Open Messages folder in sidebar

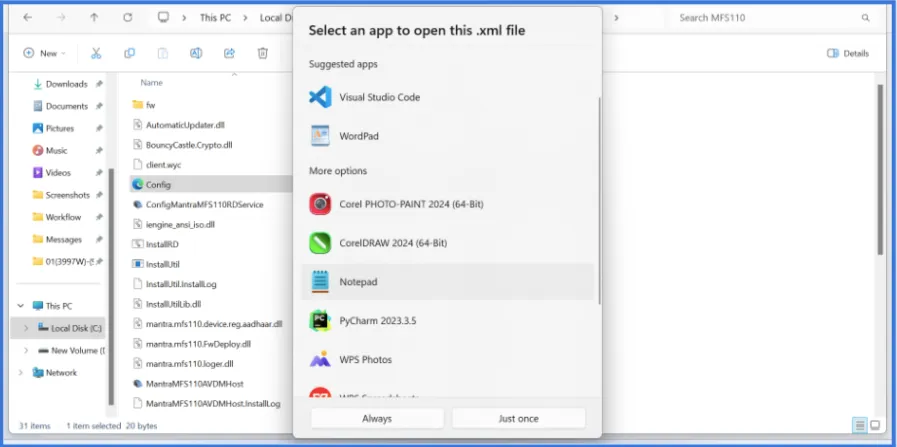pyautogui.click(x=63, y=240)
